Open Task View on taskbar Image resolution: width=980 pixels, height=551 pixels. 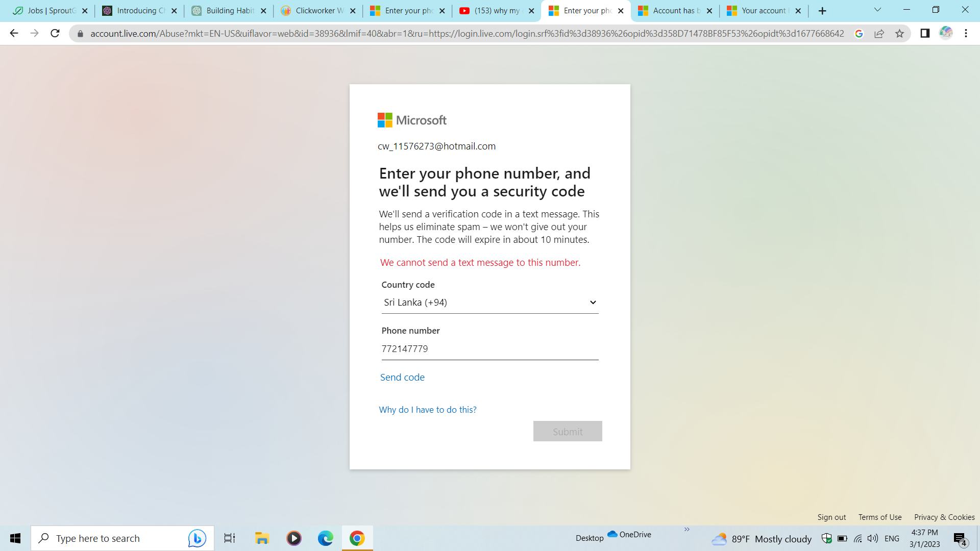pyautogui.click(x=230, y=538)
